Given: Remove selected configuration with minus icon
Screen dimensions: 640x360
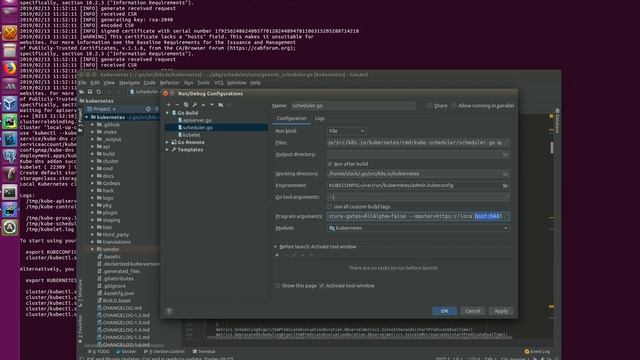Looking at the screenshot, I should (x=177, y=105).
